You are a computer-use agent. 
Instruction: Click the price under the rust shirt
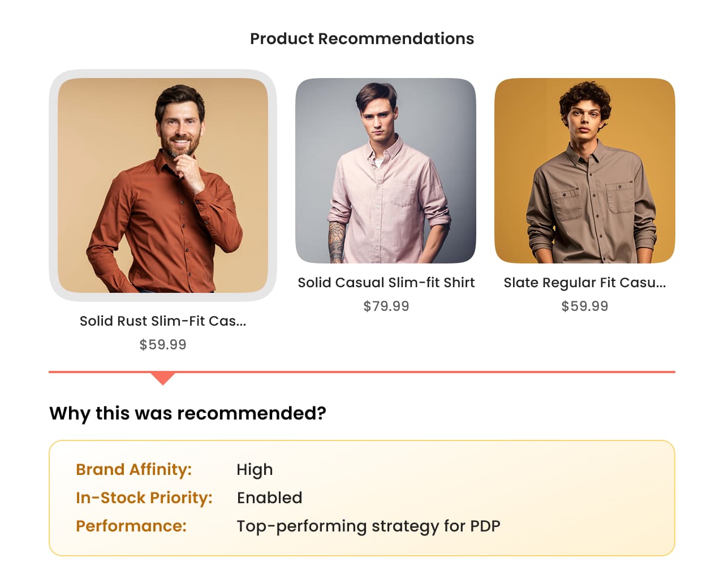pyautogui.click(x=163, y=345)
